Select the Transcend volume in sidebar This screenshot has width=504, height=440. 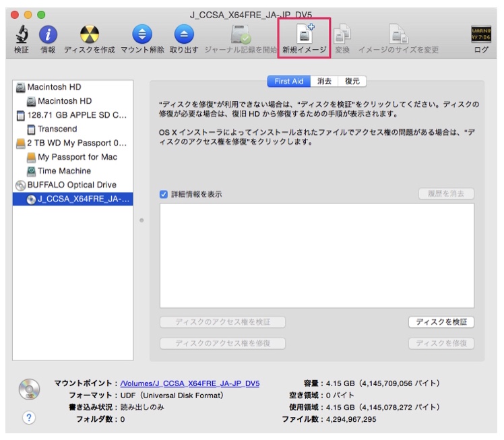57,129
